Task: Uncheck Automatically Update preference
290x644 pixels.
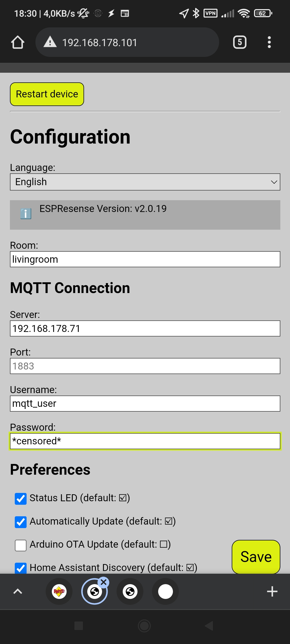Action: [x=20, y=521]
